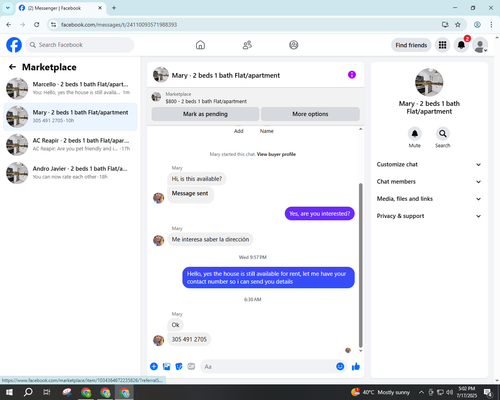Switch to the Messenger | Facebook browser tab

point(61,8)
